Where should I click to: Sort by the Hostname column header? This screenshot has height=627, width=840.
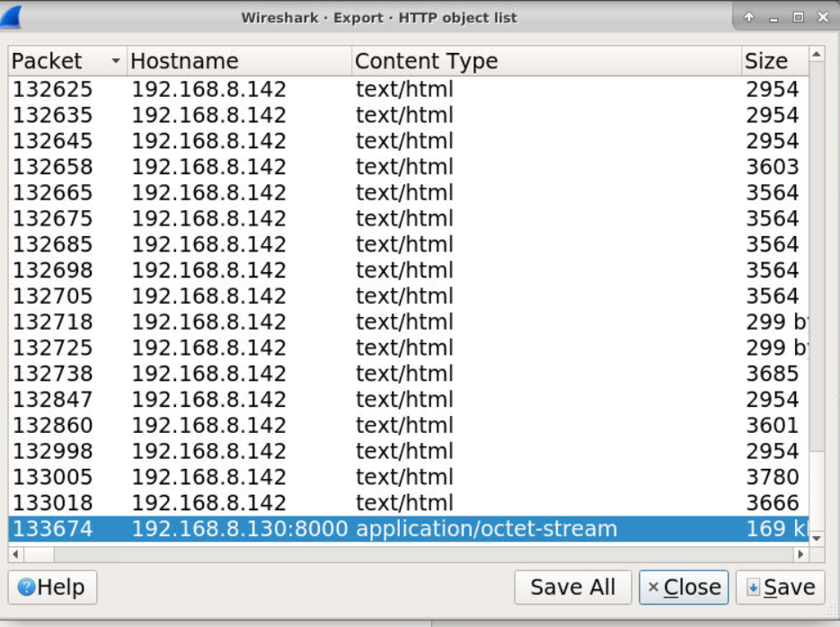[x=239, y=61]
